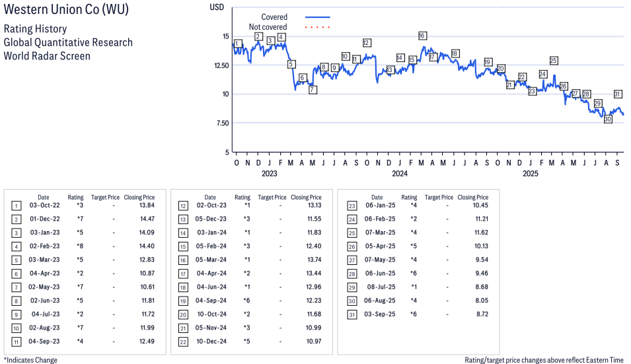Select chart marker 10 on the chart
Image resolution: width=631 pixels, height=364 pixels.
coord(346,56)
